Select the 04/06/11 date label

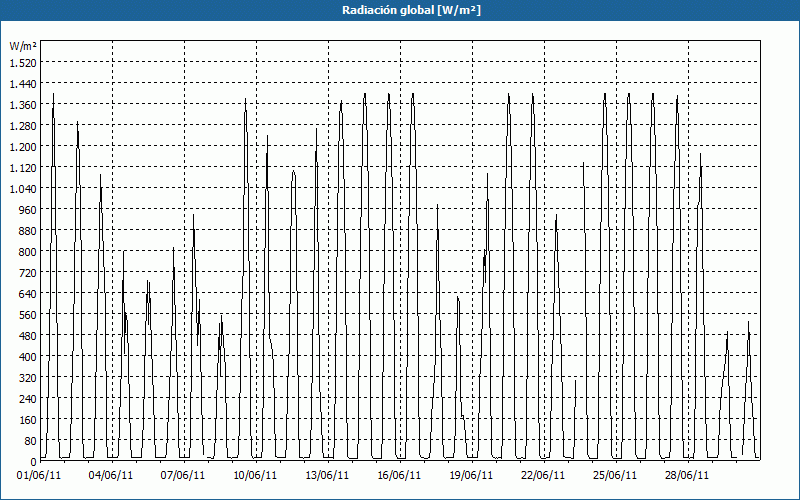tap(111, 475)
